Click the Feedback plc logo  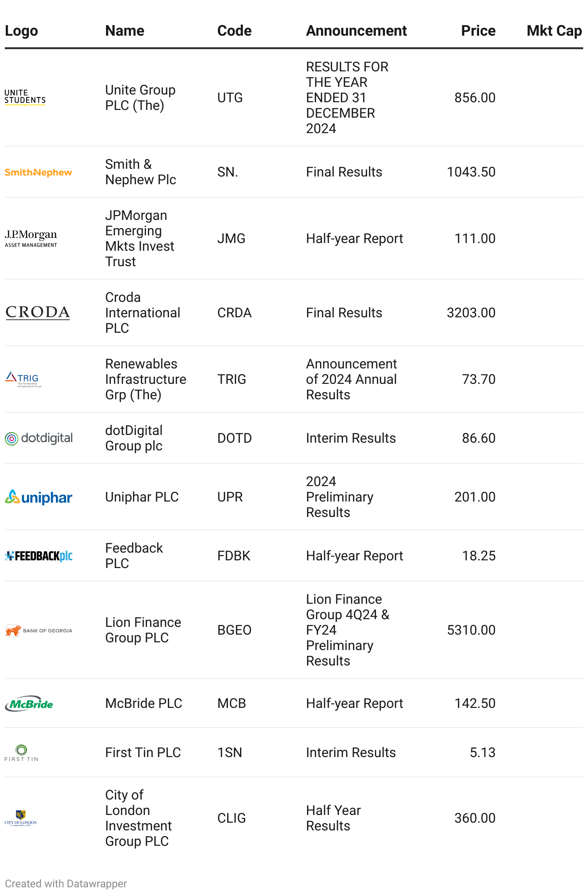(39, 556)
